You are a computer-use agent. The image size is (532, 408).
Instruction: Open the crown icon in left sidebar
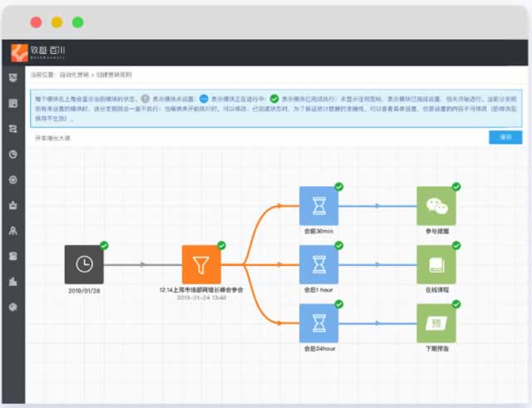[x=12, y=204]
